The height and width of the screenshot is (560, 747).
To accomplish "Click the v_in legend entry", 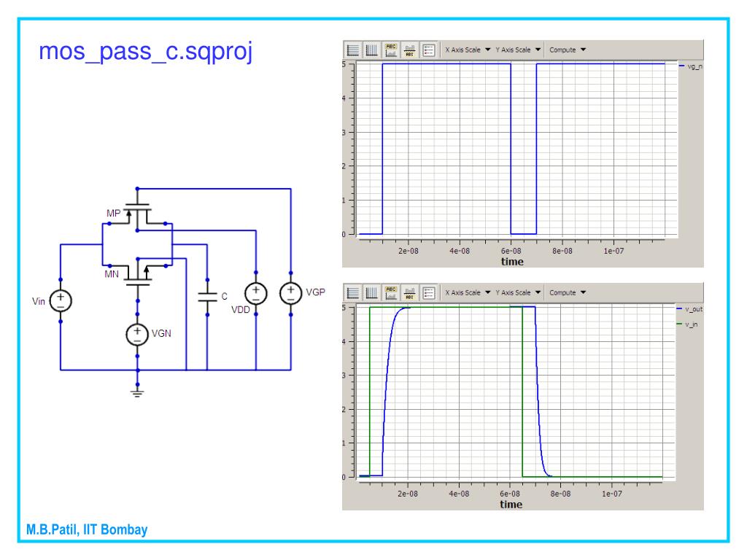I will point(687,324).
